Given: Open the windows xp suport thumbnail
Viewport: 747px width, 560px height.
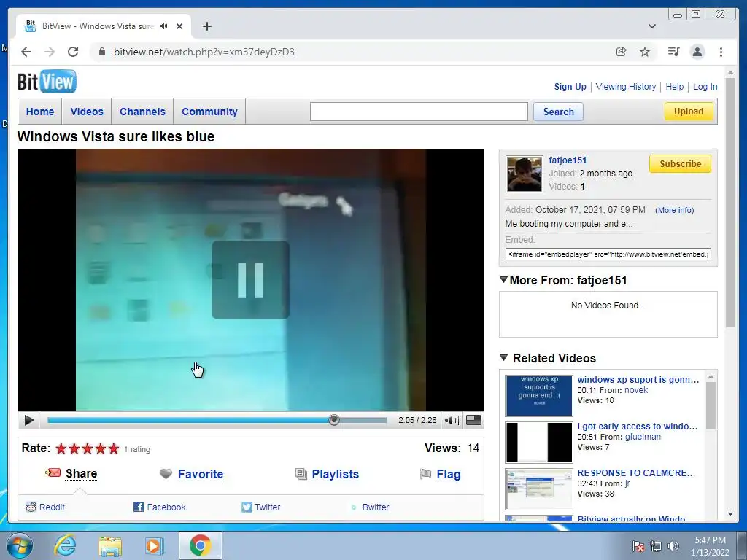Looking at the screenshot, I should 539,396.
